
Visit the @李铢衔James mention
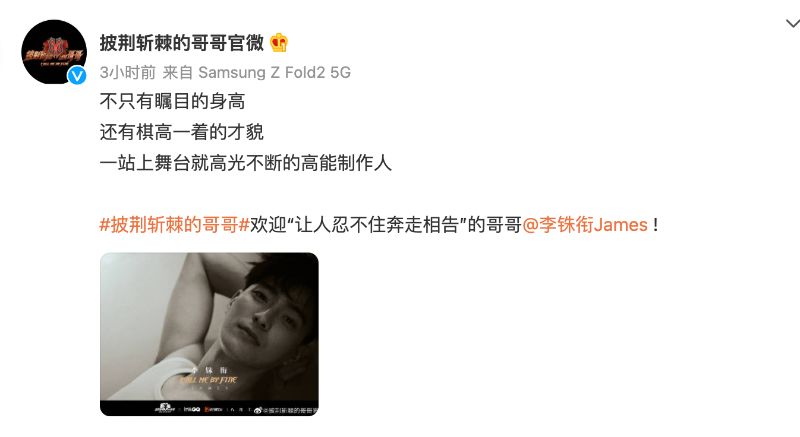pos(585,225)
